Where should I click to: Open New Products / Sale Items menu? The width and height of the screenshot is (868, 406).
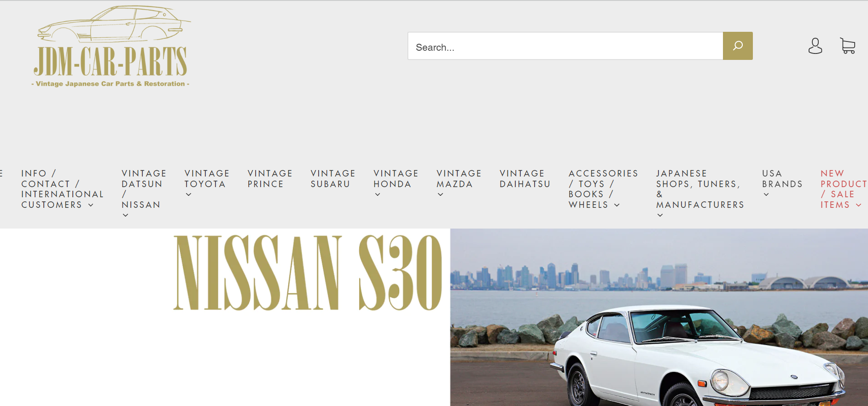click(x=844, y=189)
